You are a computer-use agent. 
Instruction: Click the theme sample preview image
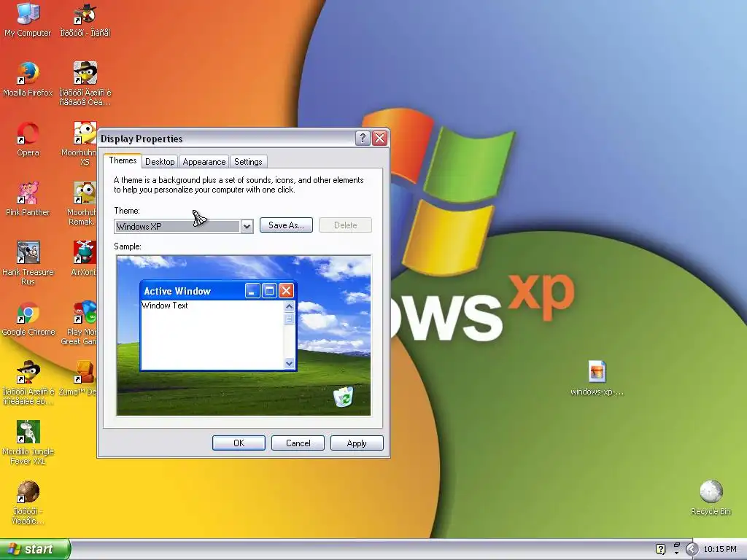pos(244,335)
